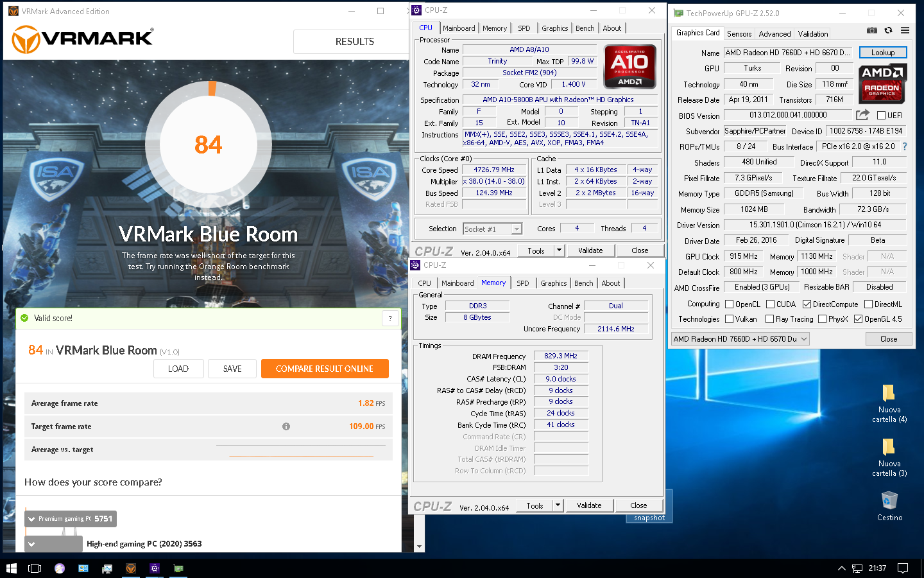The height and width of the screenshot is (578, 924).
Task: Click the Lookup button in GPU-Z
Action: point(883,53)
